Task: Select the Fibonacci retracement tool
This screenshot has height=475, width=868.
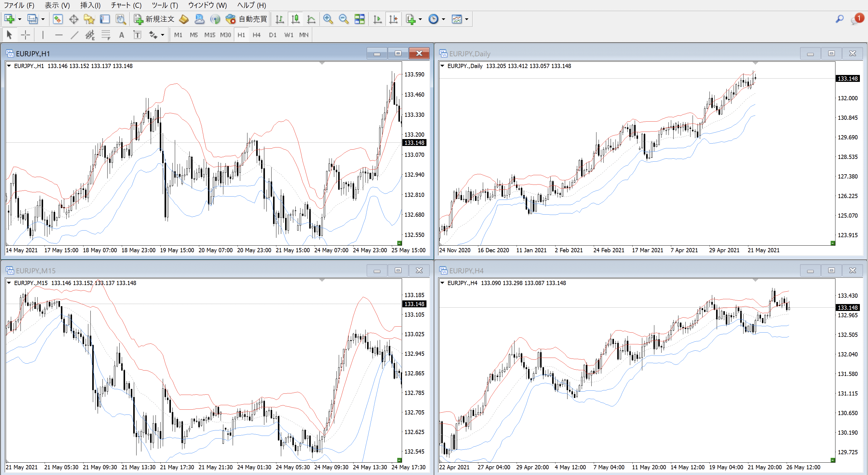Action: click(106, 35)
